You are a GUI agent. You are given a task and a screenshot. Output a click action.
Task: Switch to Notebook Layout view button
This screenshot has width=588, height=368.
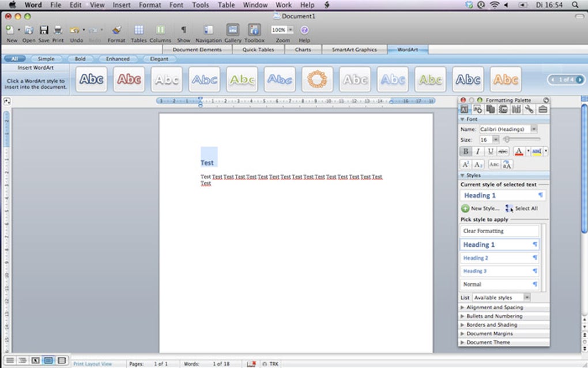[62, 361]
